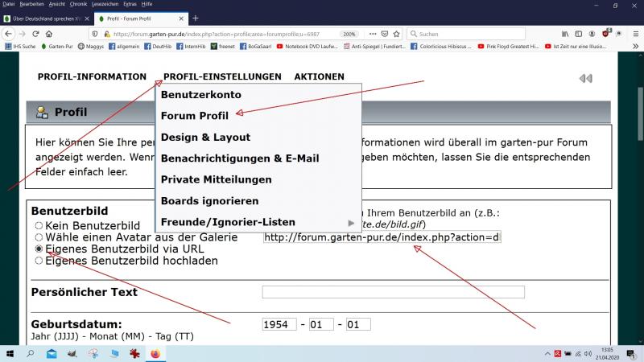Open Firefox from the Windows taskbar
Screen dimensions: 644x362
155,353
